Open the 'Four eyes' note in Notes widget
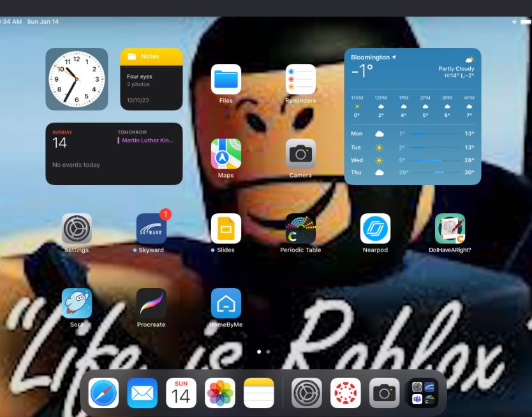Screen dimensions: 532x417 (x=151, y=80)
